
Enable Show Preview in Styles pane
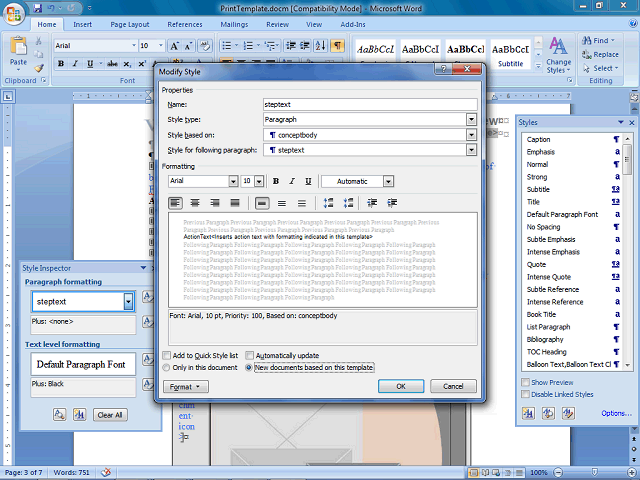526,382
